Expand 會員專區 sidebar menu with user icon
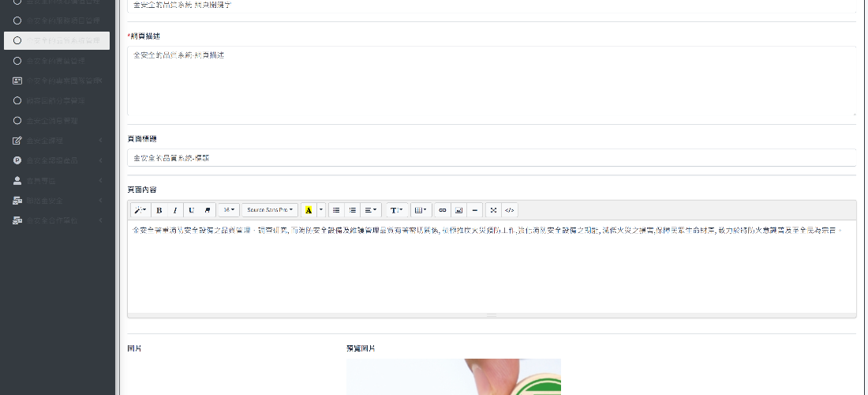 tap(55, 181)
